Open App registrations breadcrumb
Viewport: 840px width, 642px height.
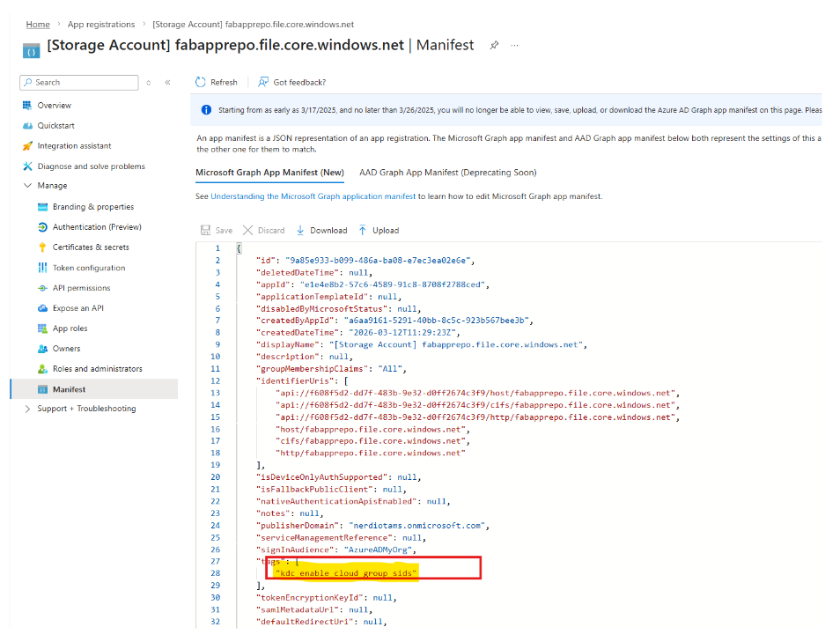click(x=101, y=25)
